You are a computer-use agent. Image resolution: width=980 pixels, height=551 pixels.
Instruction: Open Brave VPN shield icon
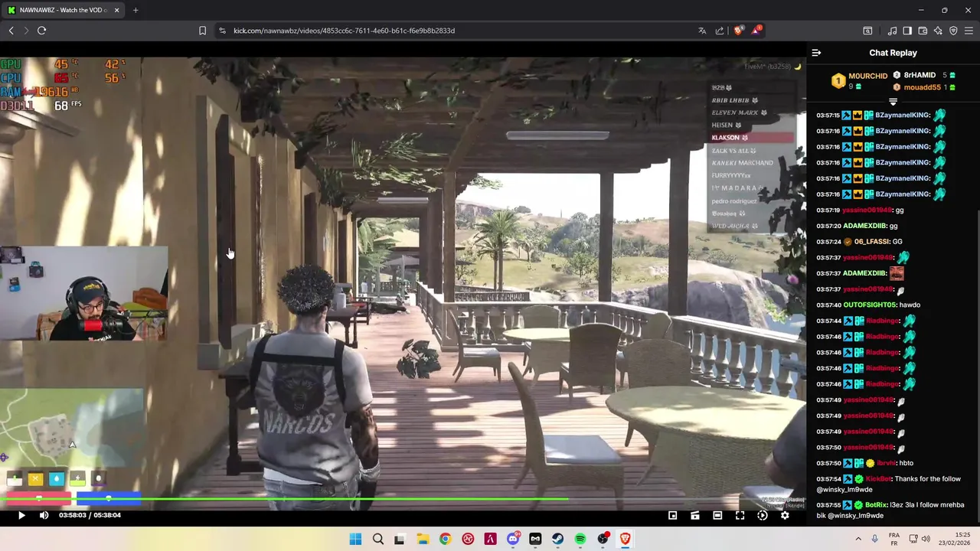(x=953, y=31)
